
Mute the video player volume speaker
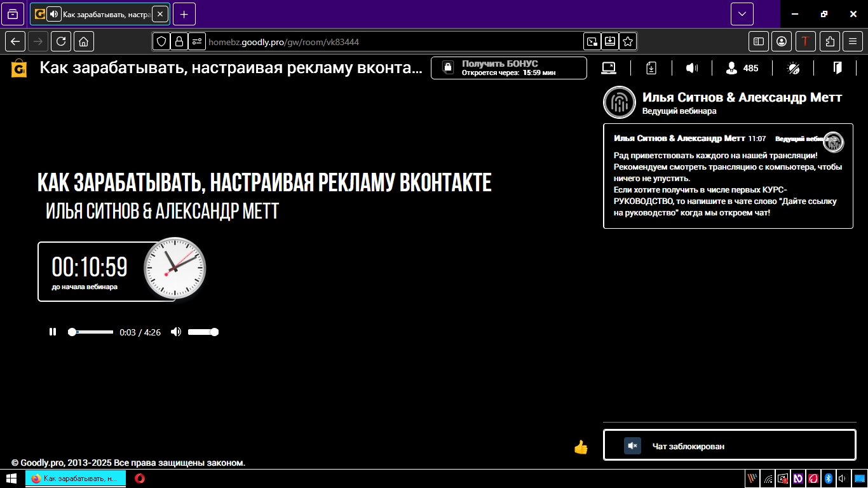click(x=176, y=332)
